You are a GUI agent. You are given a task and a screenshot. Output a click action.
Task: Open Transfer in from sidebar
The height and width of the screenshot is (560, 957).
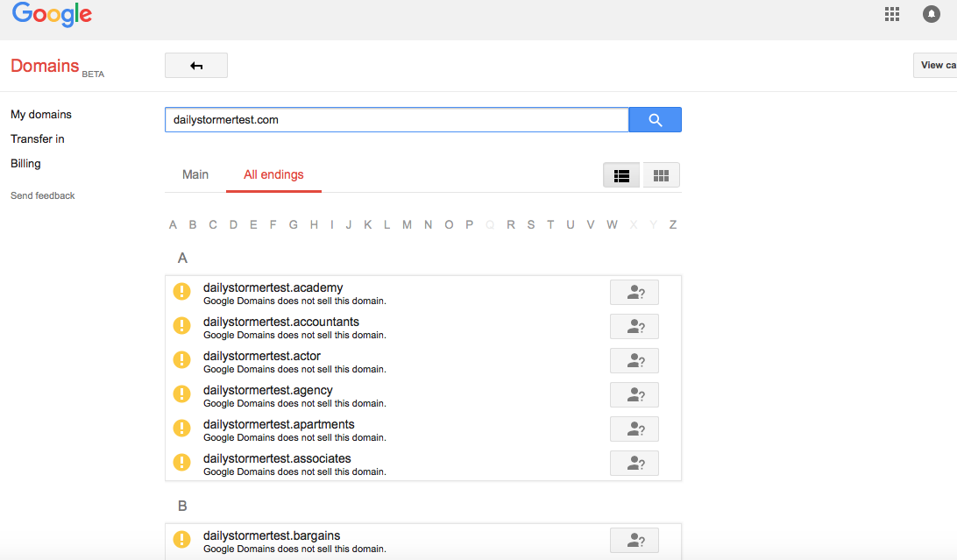(x=37, y=139)
